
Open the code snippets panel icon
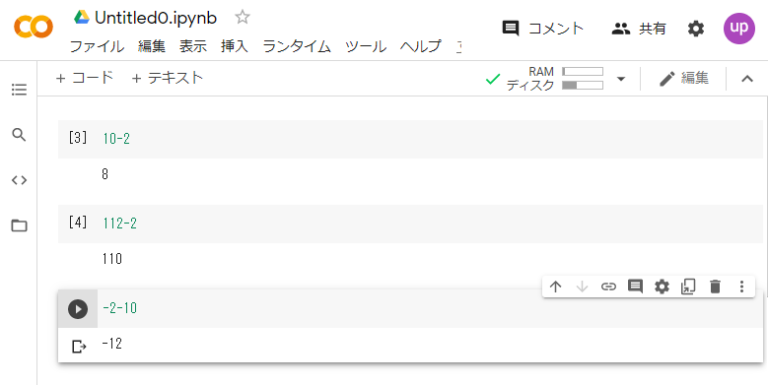pos(19,180)
